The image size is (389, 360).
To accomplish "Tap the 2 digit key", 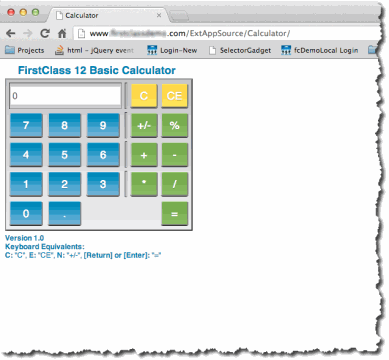I will 65,184.
